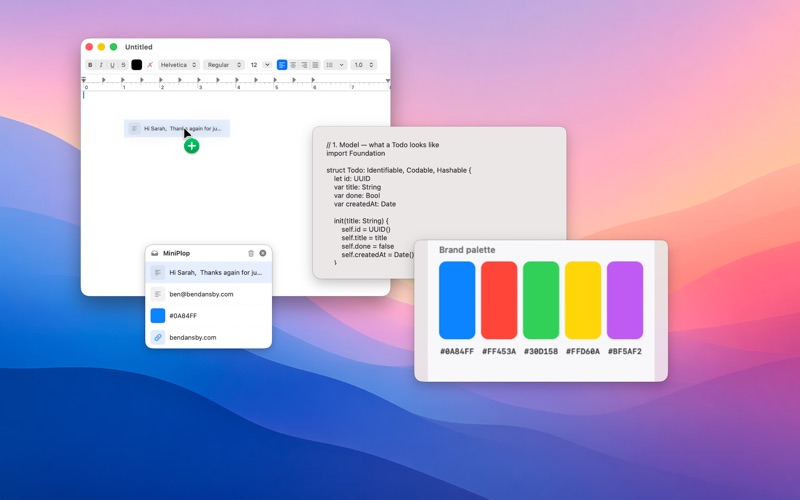Image resolution: width=800 pixels, height=500 pixels.
Task: Click the purple swatch in Brand palette
Action: tap(625, 300)
